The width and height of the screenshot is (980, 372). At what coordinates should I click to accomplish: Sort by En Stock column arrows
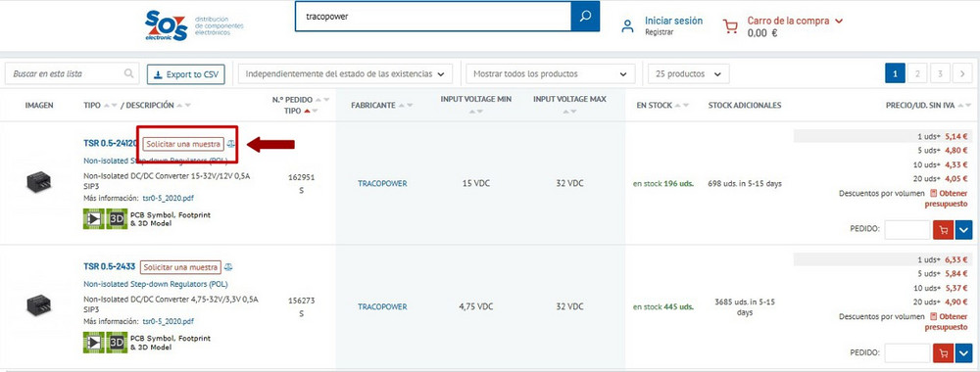682,106
